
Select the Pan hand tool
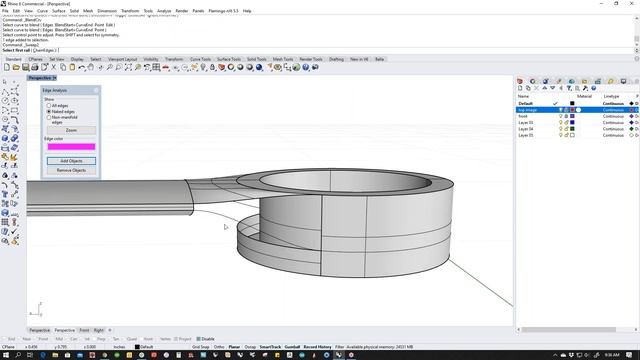91,67
